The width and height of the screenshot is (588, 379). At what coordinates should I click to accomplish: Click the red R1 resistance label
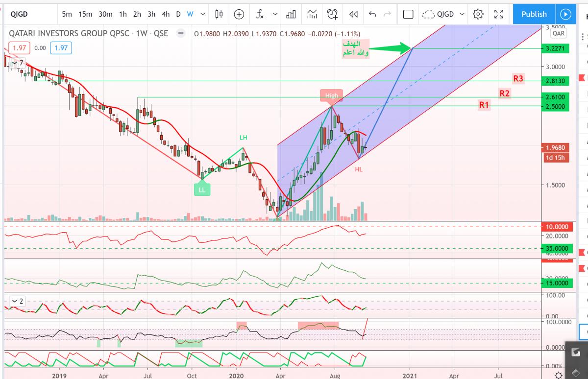pos(484,104)
